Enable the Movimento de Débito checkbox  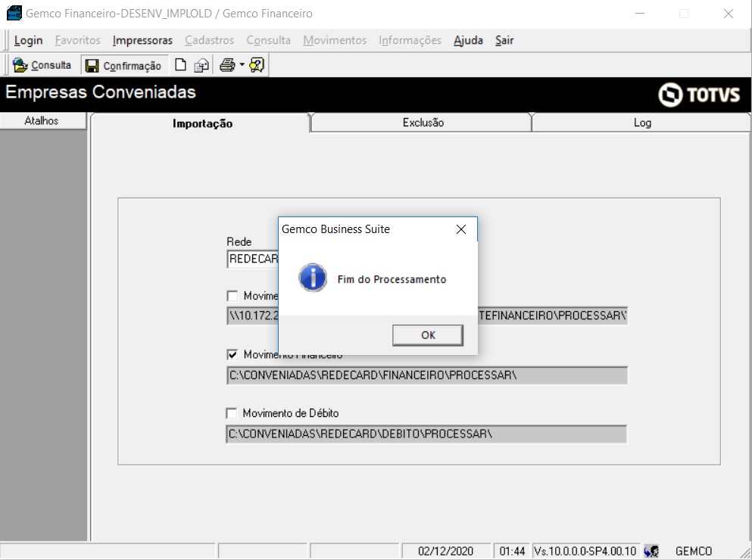[x=232, y=413]
